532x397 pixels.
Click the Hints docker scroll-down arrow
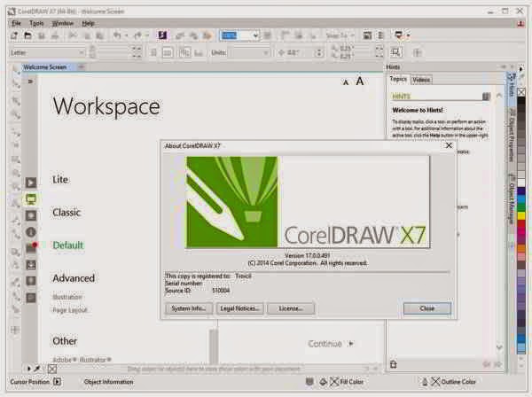[499, 347]
